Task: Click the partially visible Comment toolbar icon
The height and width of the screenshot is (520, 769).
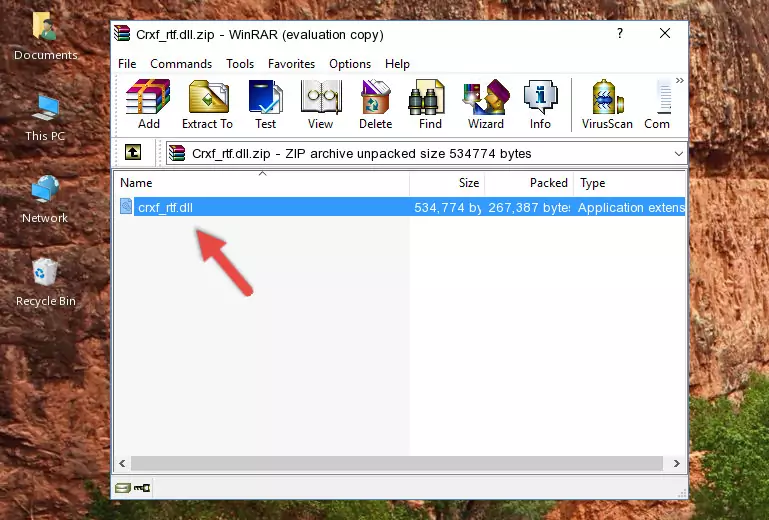Action: click(658, 104)
